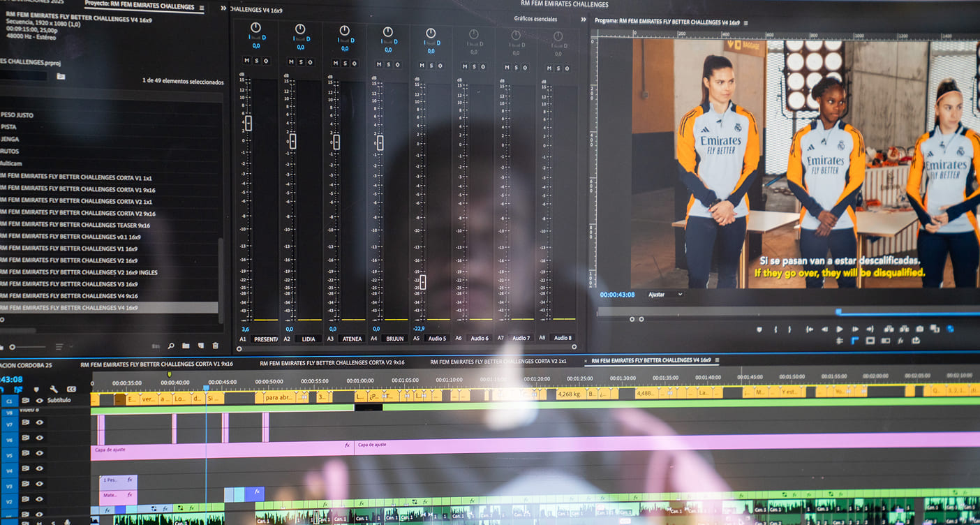The width and height of the screenshot is (980, 525).
Task: Click the Mark In icon under the program
Action: click(775, 329)
